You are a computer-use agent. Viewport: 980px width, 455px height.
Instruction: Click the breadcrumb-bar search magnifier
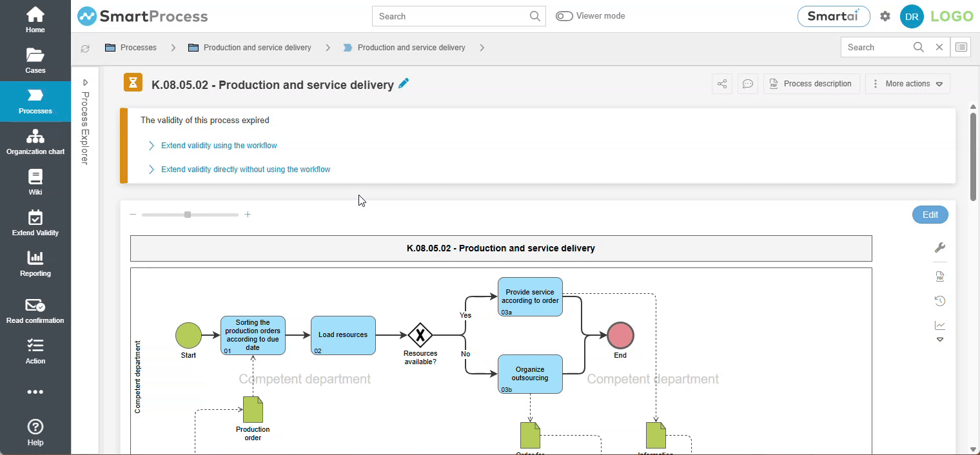tap(919, 47)
